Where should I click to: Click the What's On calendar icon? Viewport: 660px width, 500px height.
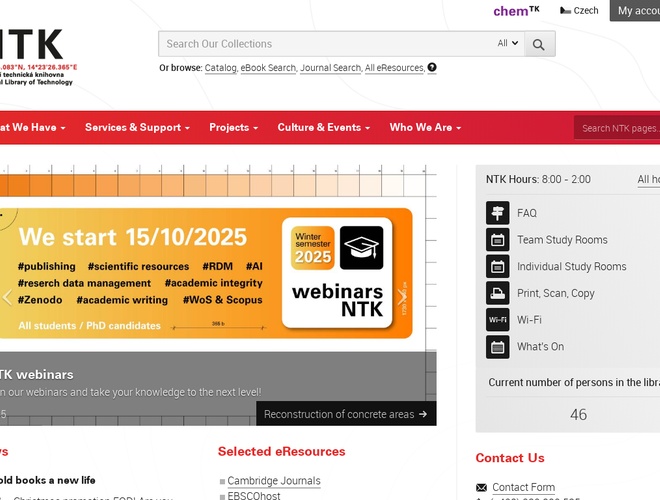(x=497, y=347)
